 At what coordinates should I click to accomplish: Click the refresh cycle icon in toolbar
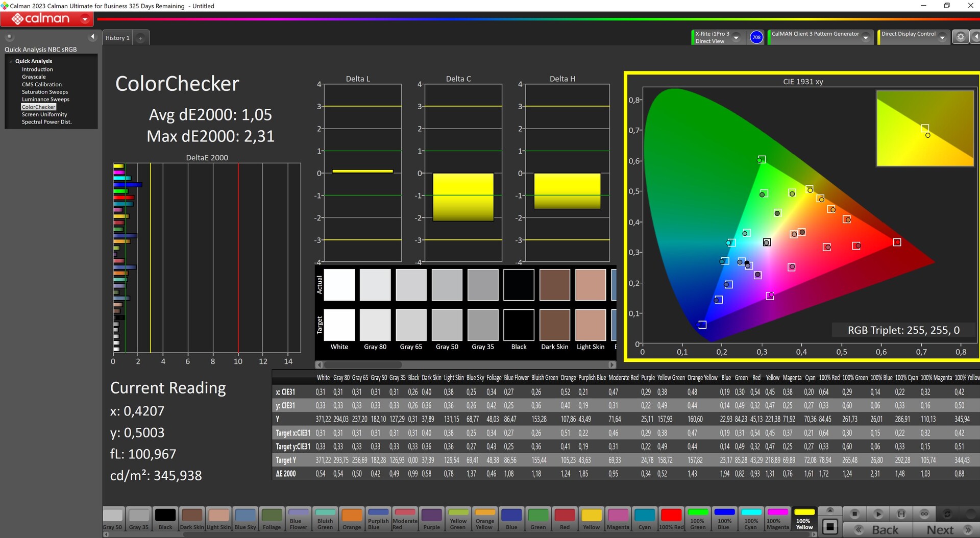pyautogui.click(x=947, y=513)
